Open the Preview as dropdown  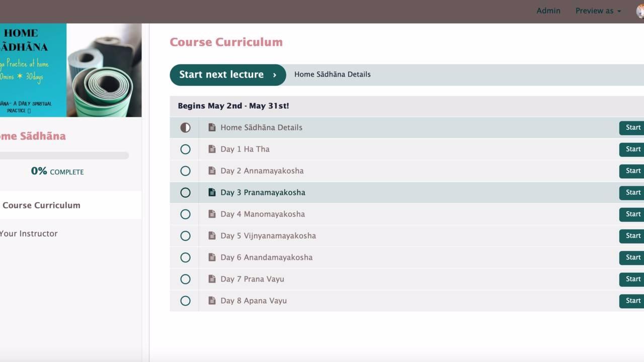click(598, 11)
